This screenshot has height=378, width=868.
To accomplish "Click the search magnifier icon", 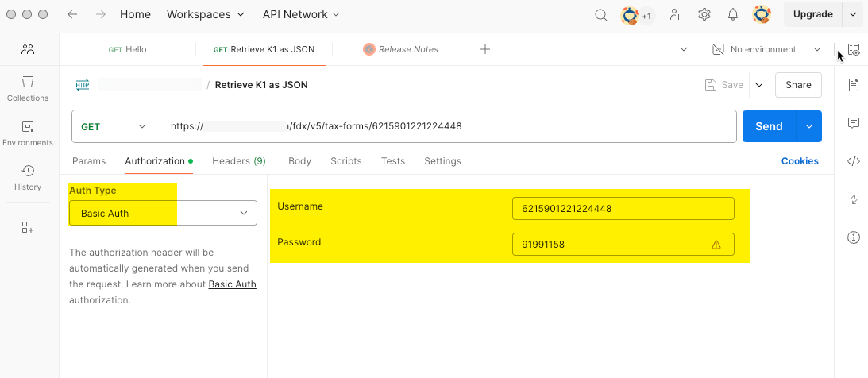I will point(601,14).
